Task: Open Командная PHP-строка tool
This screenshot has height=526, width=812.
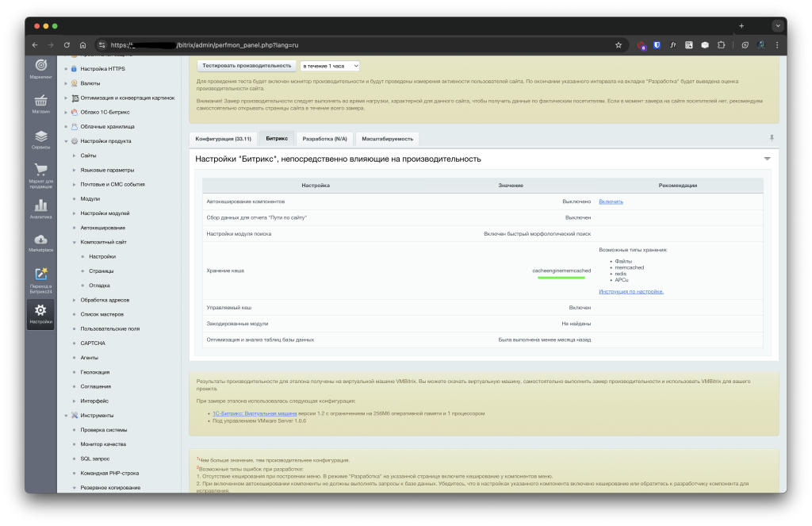Action: tap(109, 473)
